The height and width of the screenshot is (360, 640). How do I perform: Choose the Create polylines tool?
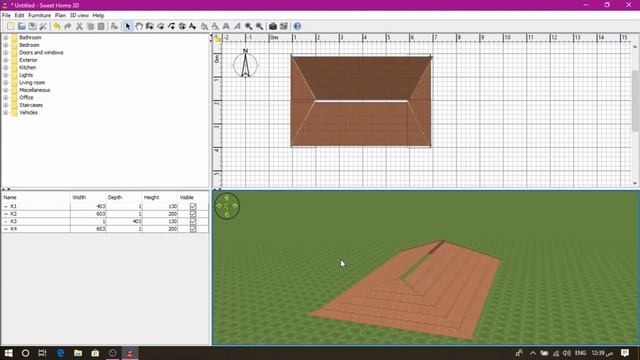171,26
